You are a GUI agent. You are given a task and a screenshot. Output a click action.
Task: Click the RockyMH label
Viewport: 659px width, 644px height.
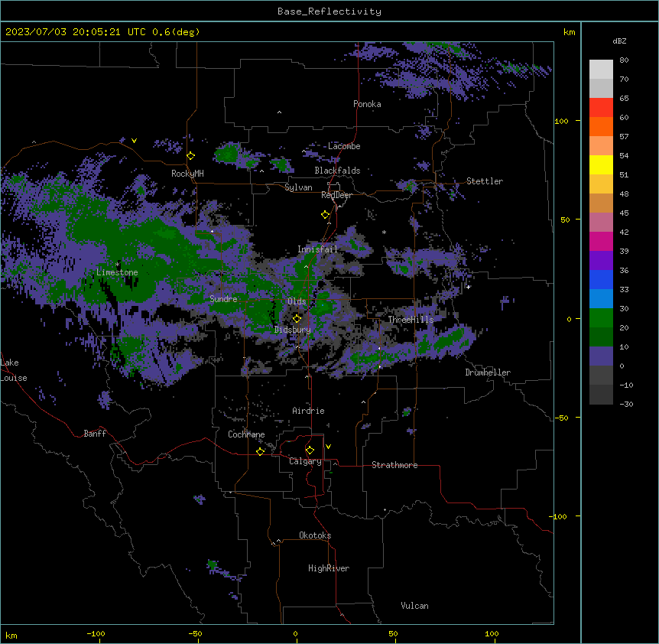187,174
